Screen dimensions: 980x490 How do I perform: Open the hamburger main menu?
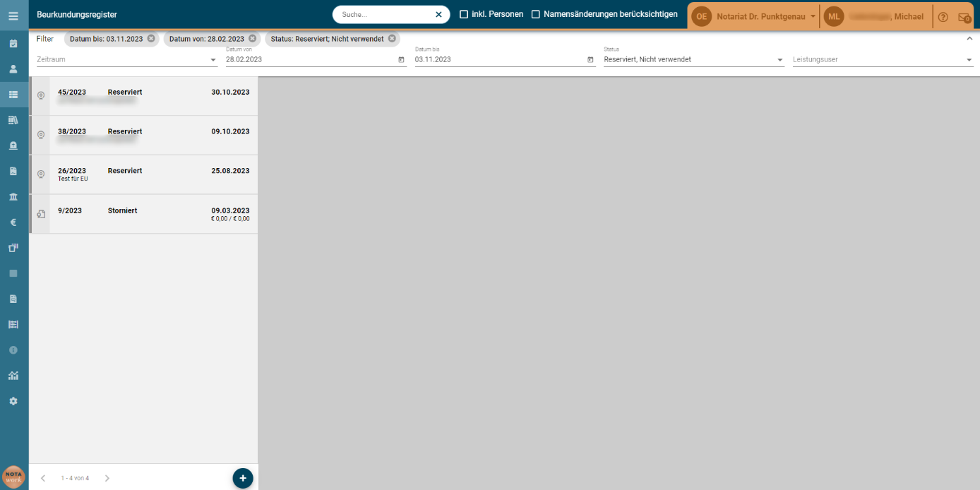pos(13,15)
